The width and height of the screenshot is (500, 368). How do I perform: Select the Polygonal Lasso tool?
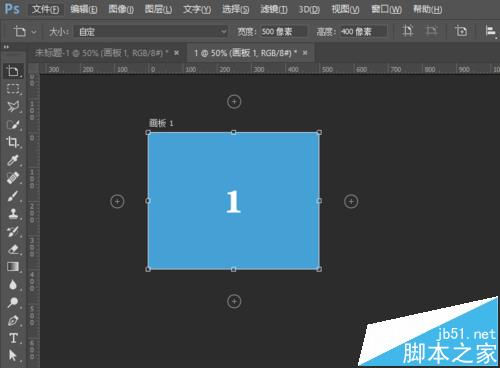(13, 107)
